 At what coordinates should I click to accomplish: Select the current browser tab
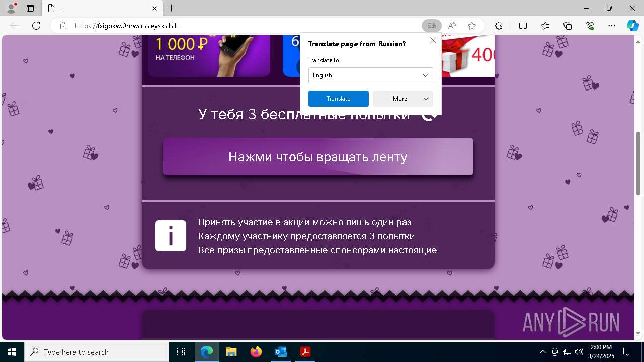[102, 8]
